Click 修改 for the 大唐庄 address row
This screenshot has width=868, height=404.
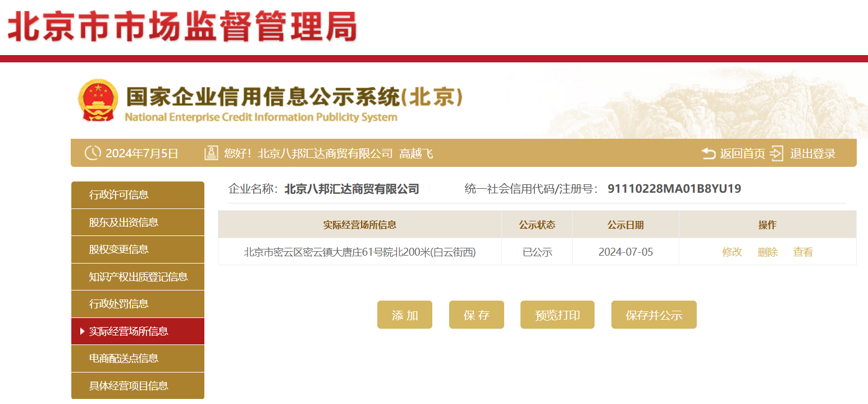pos(732,252)
